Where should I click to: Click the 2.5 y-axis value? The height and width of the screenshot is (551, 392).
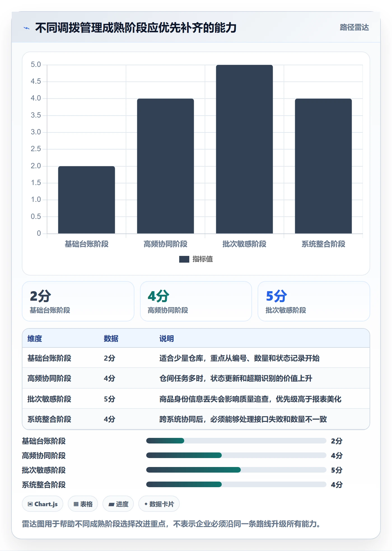(36, 149)
